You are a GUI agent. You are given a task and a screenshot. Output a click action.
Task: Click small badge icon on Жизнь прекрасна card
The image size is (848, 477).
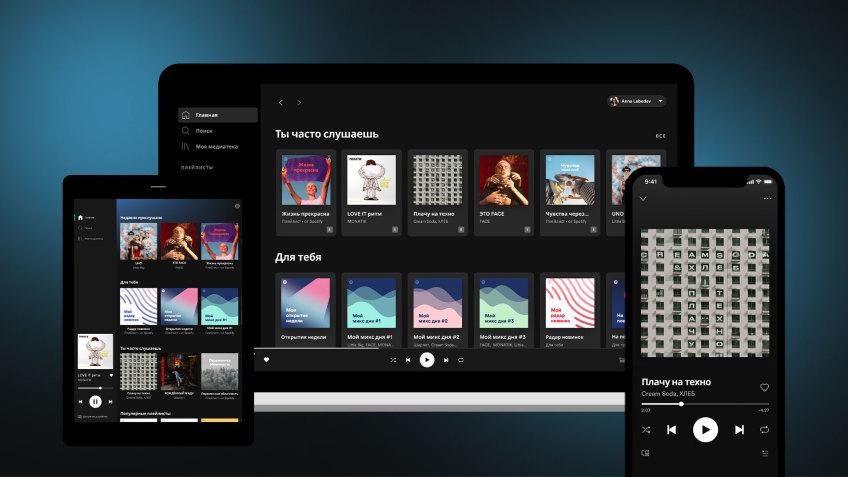point(329,229)
